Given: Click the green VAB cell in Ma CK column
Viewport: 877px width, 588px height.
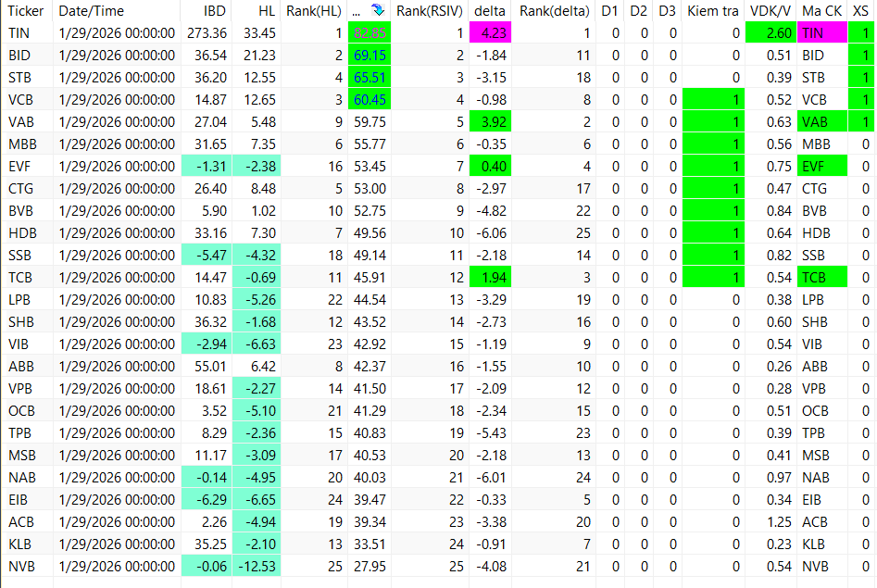Looking at the screenshot, I should coord(822,122).
